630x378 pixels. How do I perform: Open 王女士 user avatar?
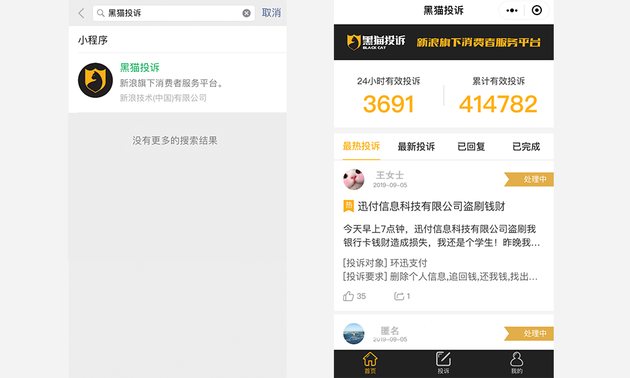click(354, 179)
